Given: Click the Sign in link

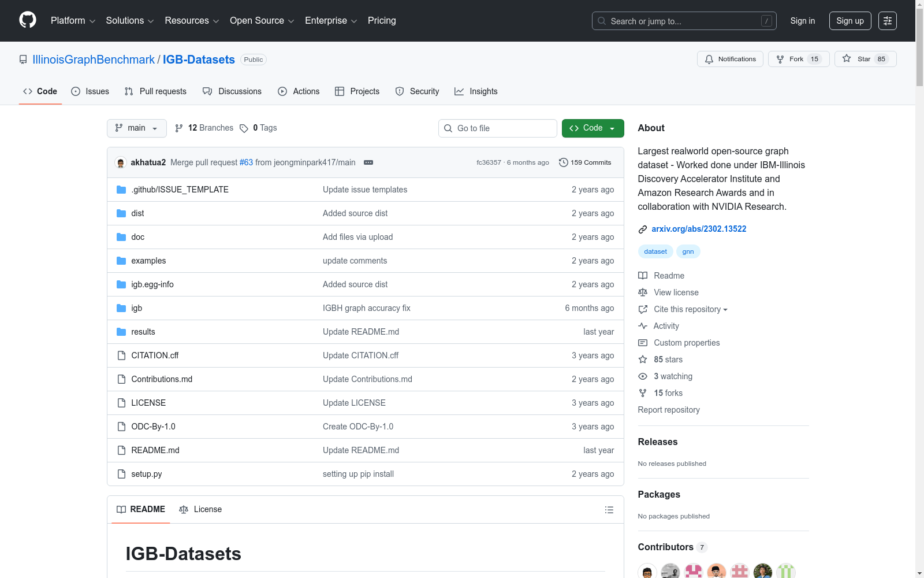Looking at the screenshot, I should pos(803,21).
